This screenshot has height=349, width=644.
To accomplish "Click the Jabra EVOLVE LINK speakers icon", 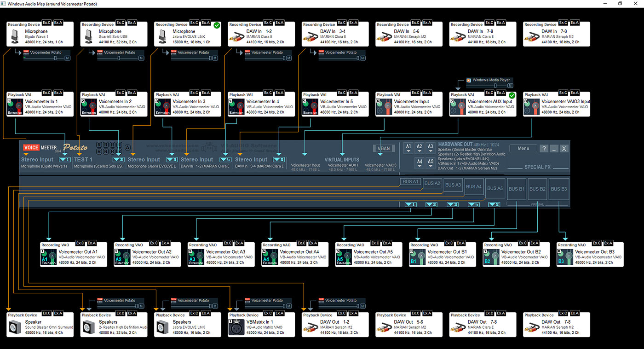I will tap(163, 327).
